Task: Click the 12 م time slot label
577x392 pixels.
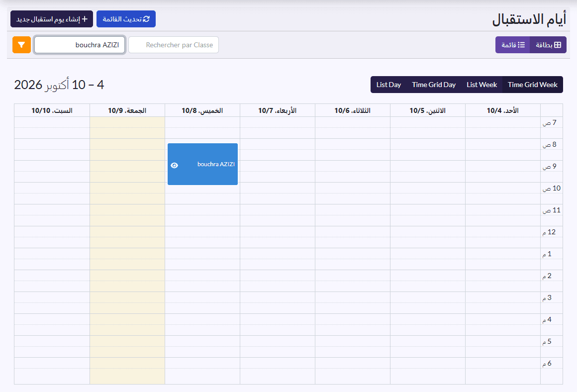Action: click(549, 232)
